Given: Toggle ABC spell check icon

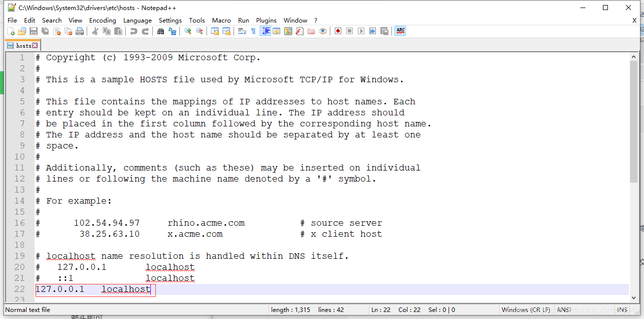Looking at the screenshot, I should pyautogui.click(x=400, y=31).
